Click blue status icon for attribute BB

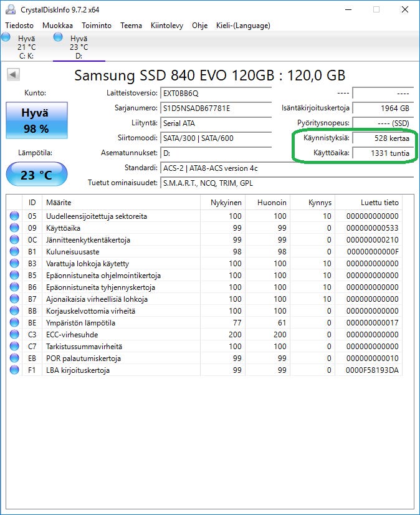14,310
